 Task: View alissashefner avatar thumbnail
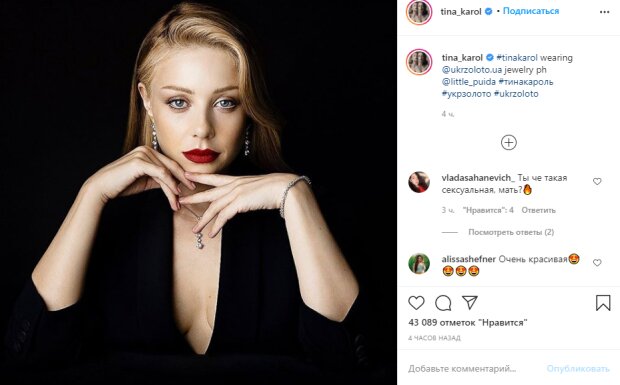coord(419,264)
